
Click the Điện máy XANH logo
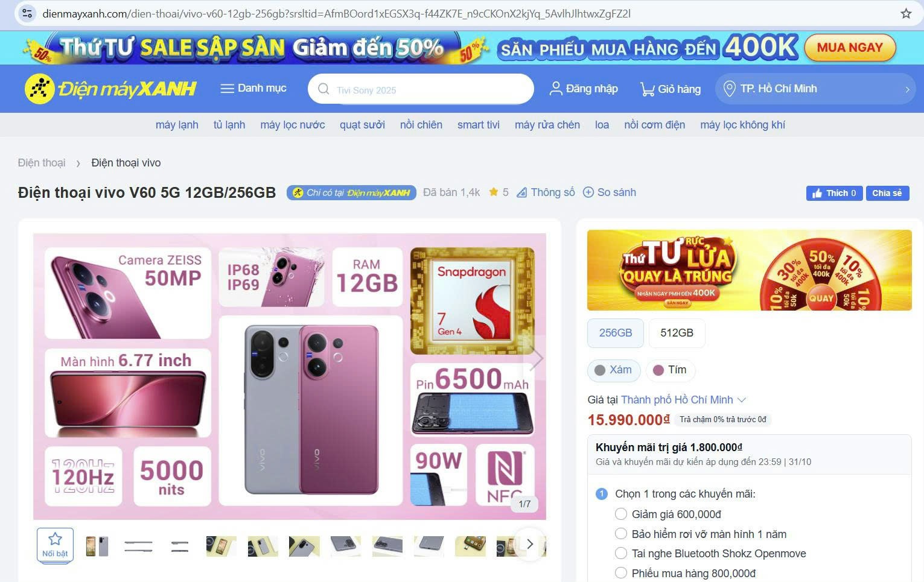pos(110,89)
